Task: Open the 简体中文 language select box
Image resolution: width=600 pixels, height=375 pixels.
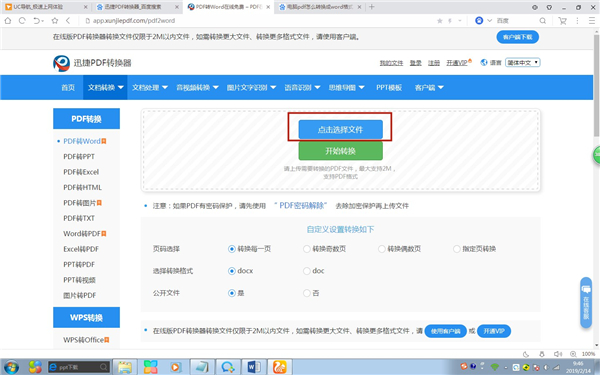Action: pyautogui.click(x=523, y=62)
